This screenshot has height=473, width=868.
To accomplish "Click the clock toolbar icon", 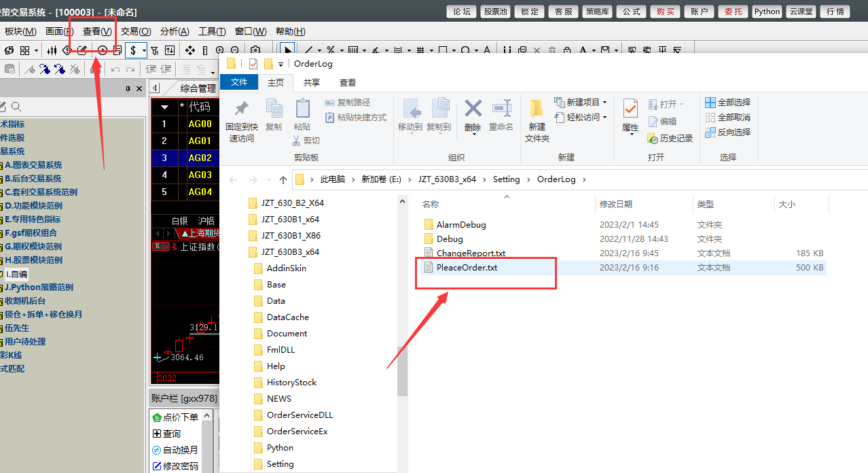I will click(x=103, y=50).
